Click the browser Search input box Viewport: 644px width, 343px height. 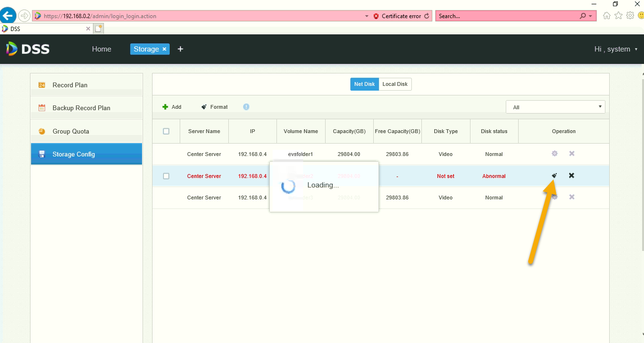coord(507,16)
